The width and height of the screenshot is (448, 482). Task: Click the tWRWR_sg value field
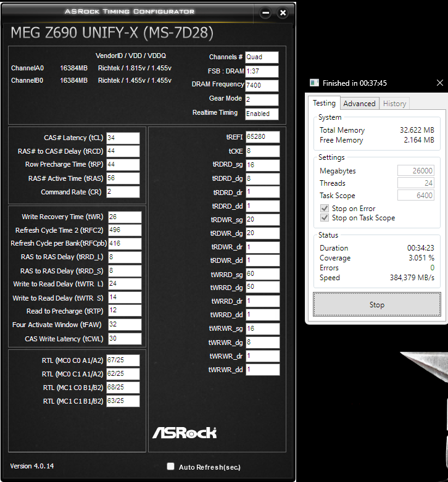pyautogui.click(x=263, y=328)
